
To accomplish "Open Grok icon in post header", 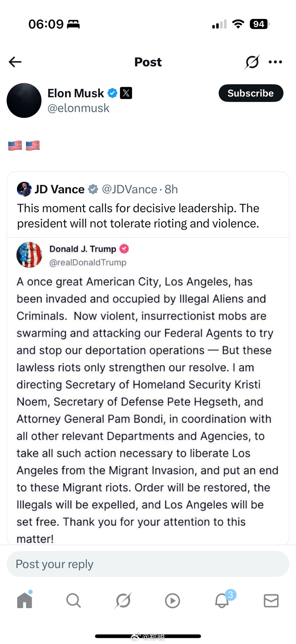I will [252, 62].
